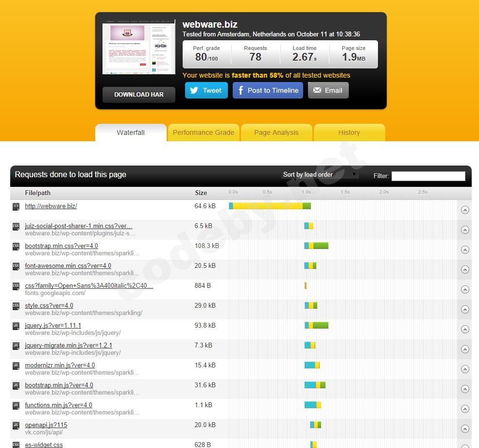The image size is (479, 448).
Task: Click the HTML file icon beside webware.biz
Action: click(16, 206)
